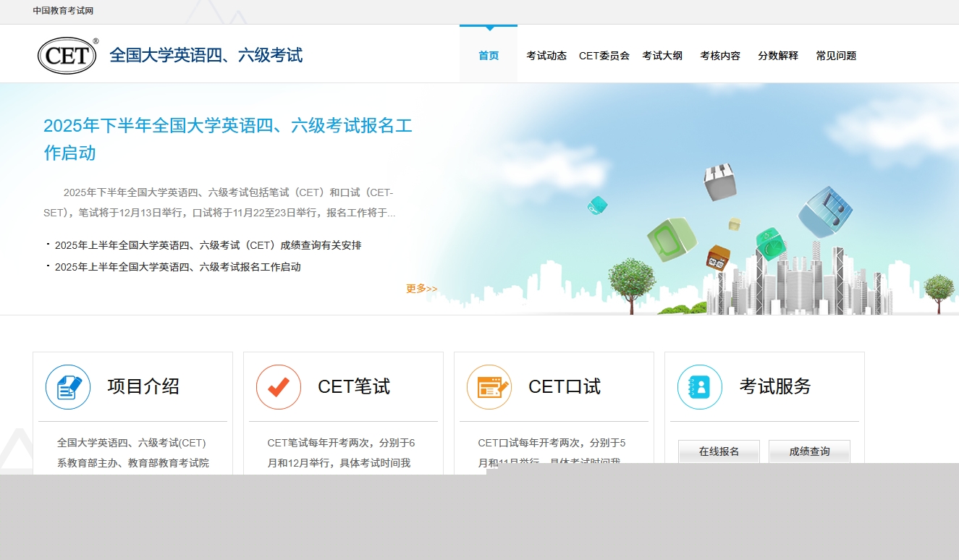View the 常见问题 page
The height and width of the screenshot is (560, 959).
[x=836, y=56]
